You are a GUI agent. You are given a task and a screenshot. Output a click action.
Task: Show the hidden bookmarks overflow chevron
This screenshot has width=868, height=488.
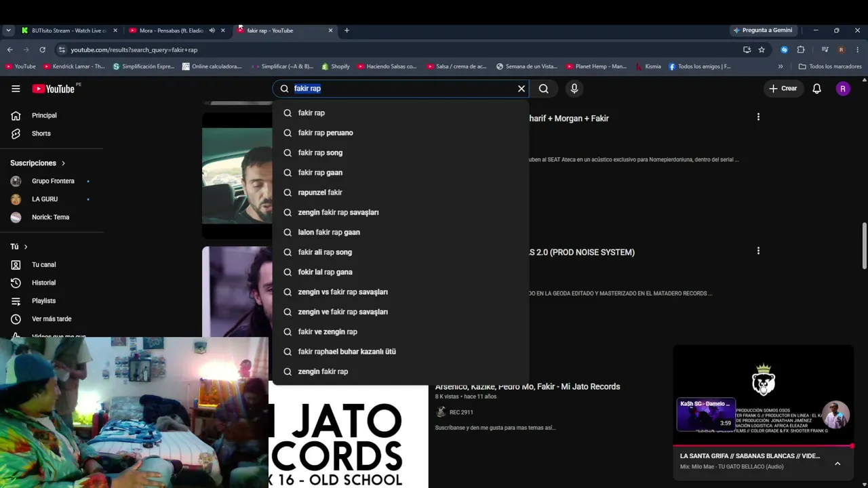(x=781, y=66)
